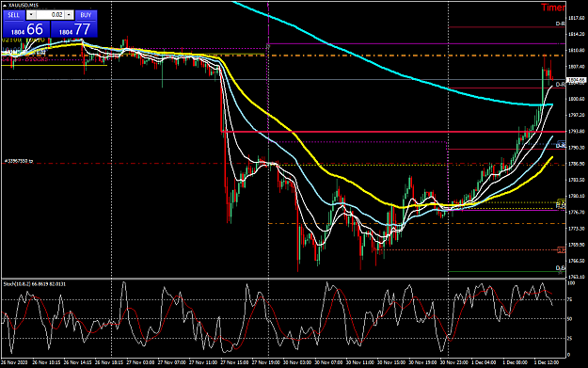Viewport: 588px width, 368px height.
Task: Click the 27 Nov 11:00 time label
Action: 203,362
